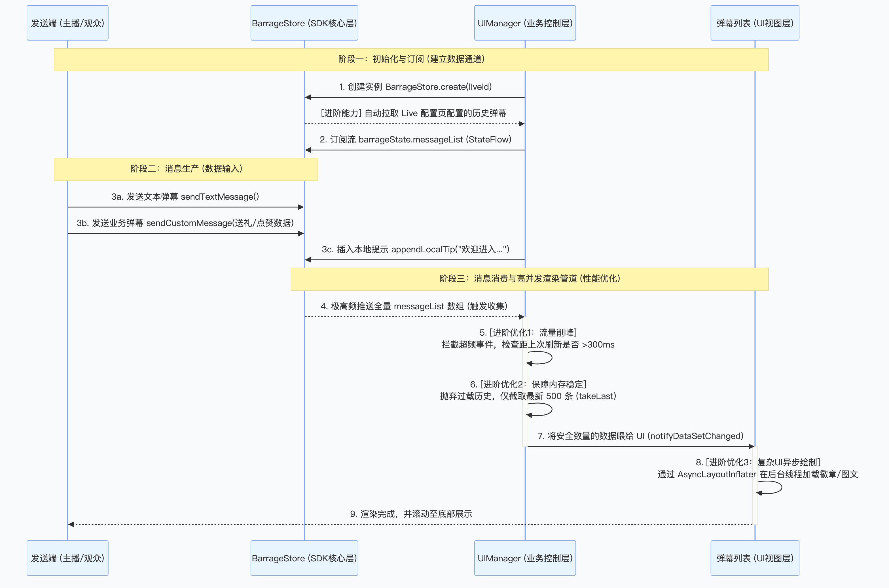
Task: Select the 3a sendTextMessage() message label
Action: pos(185,197)
